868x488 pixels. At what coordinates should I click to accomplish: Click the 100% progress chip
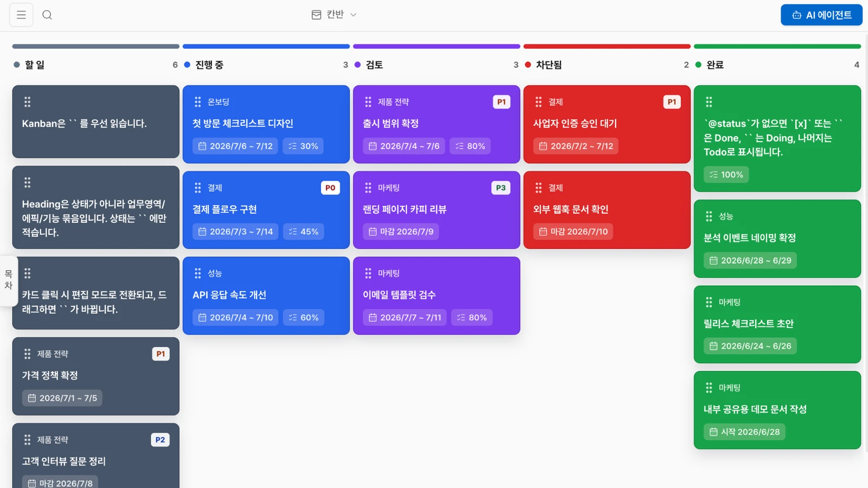[x=726, y=175]
